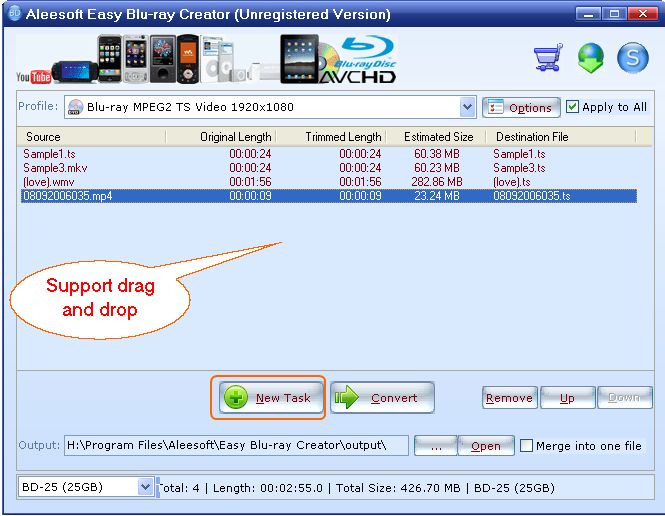Click the green globe download icon
Screen dimensions: 665x516
point(590,58)
